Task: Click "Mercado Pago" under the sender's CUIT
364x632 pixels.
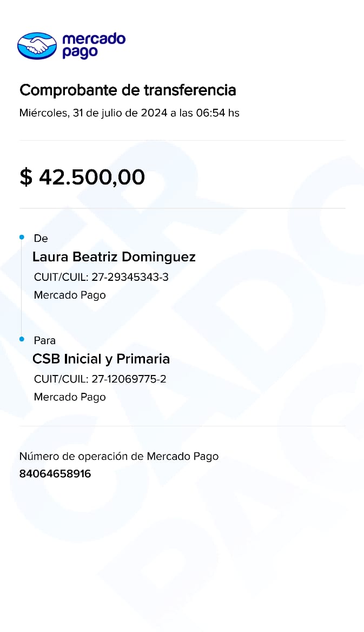Action: [70, 295]
